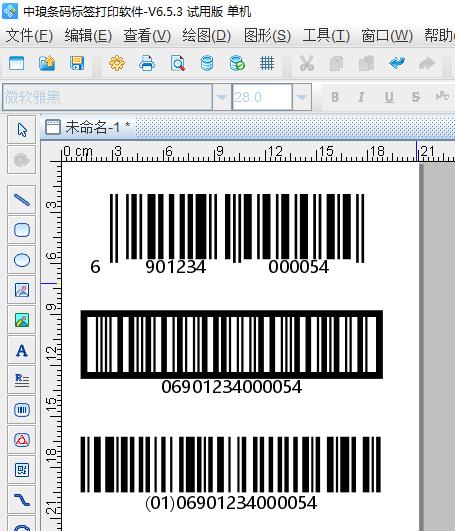Select the ellipse drawing tool

(22, 260)
